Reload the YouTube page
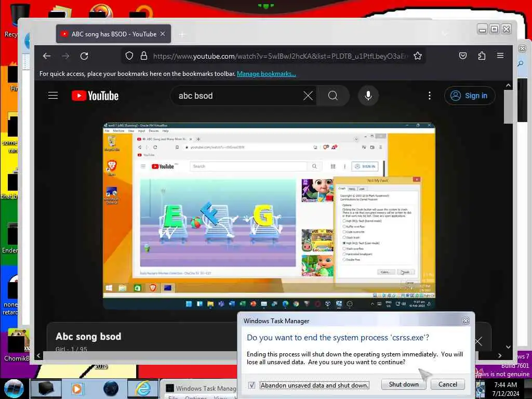The width and height of the screenshot is (532, 399). [84, 56]
